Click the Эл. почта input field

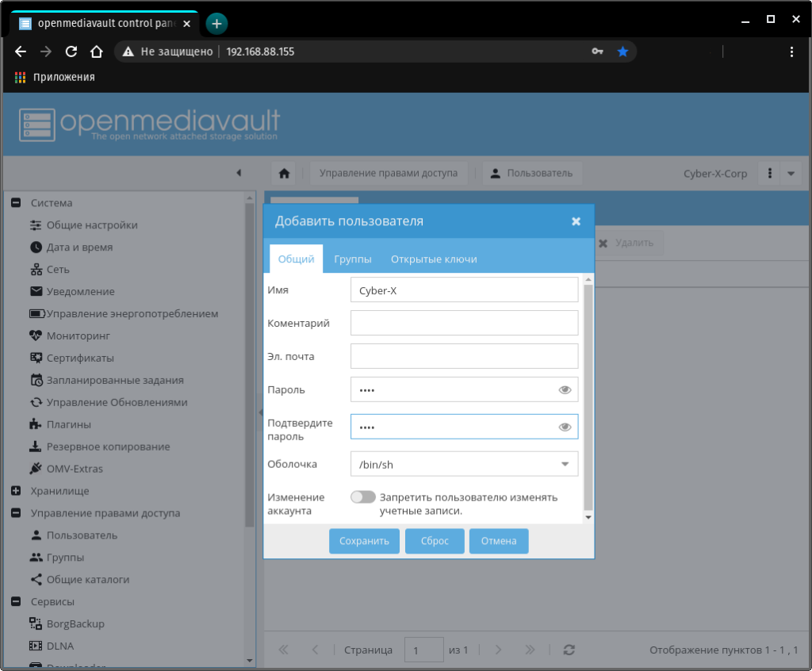click(x=464, y=356)
